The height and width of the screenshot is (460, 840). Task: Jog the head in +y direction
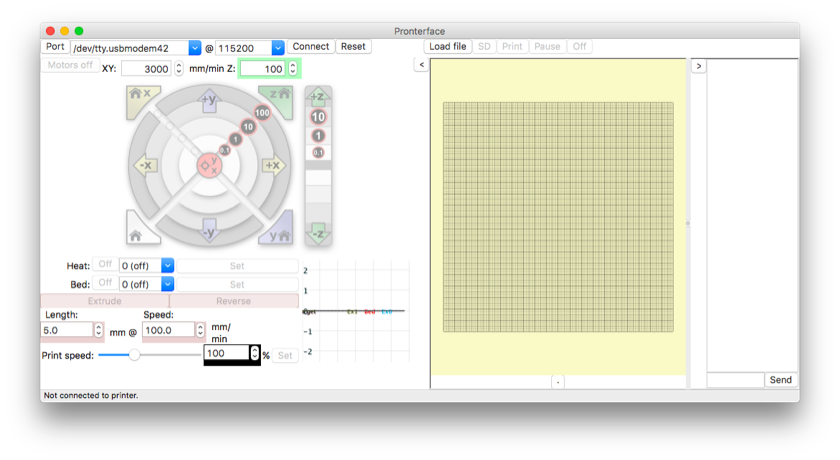click(209, 100)
